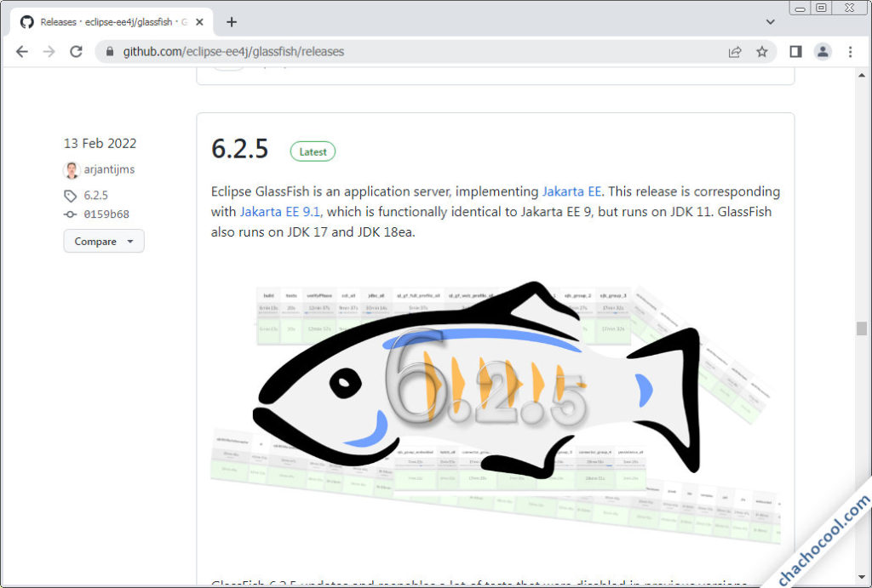Toggle the browser side panel
This screenshot has height=588, width=872.
(x=796, y=52)
